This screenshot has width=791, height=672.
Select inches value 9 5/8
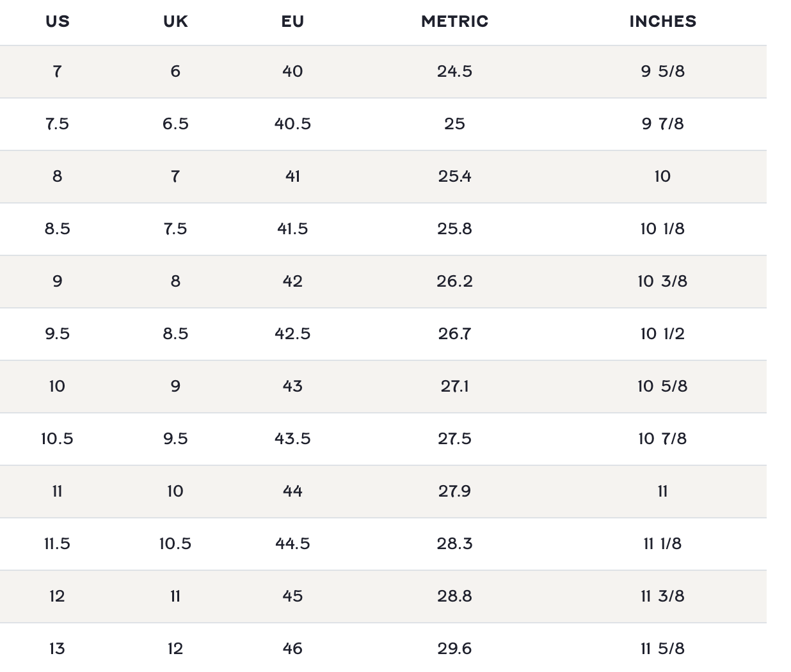click(x=662, y=71)
